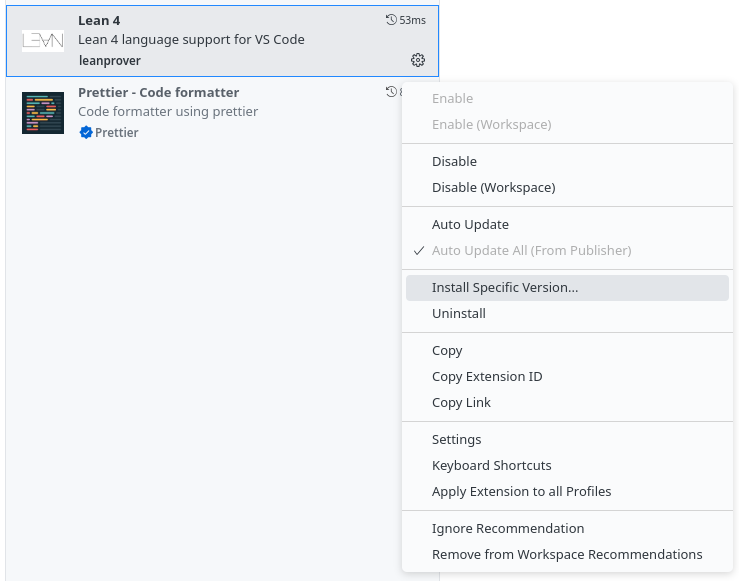Image resolution: width=739 pixels, height=581 pixels.
Task: Choose Disable (Workspace) option
Action: (567, 188)
